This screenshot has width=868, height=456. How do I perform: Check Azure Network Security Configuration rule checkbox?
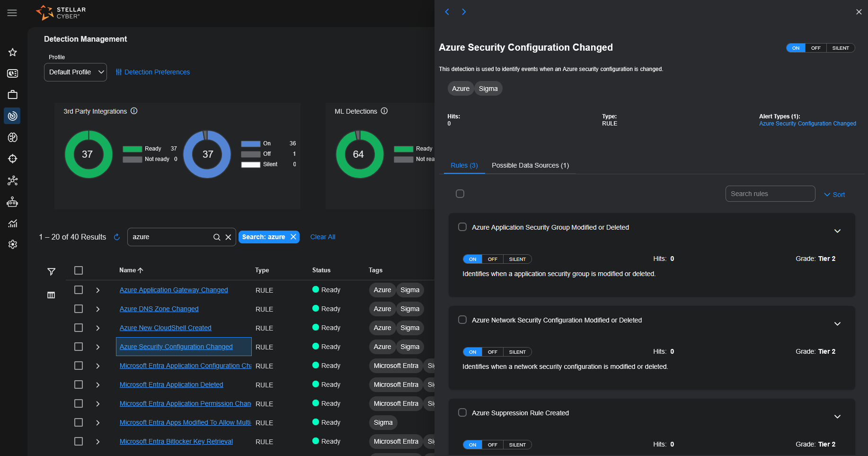(x=462, y=320)
